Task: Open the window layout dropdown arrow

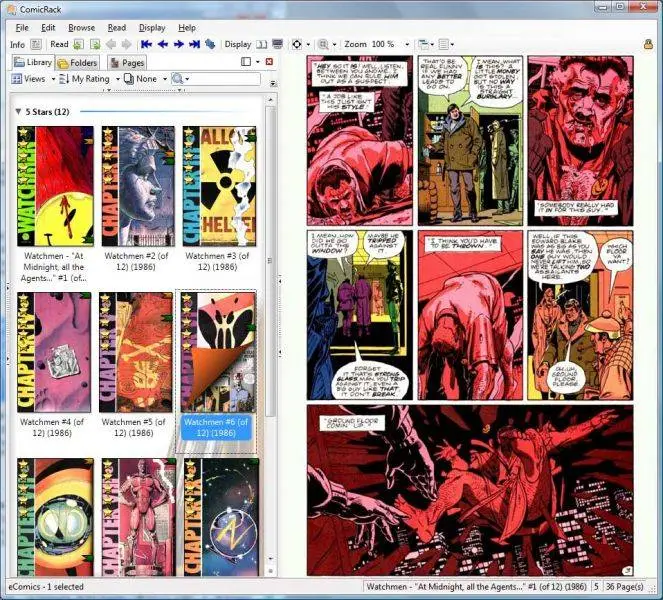Action: [x=432, y=44]
